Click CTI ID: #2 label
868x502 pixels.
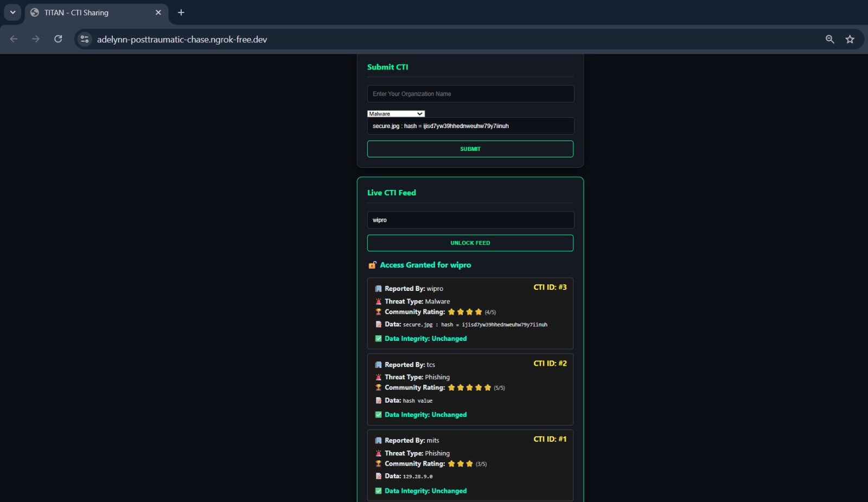pyautogui.click(x=550, y=363)
